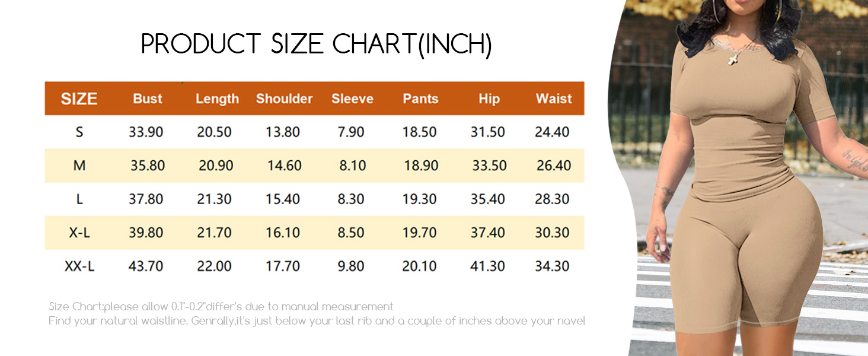Click the manual measurement size chart note

pyautogui.click(x=221, y=307)
